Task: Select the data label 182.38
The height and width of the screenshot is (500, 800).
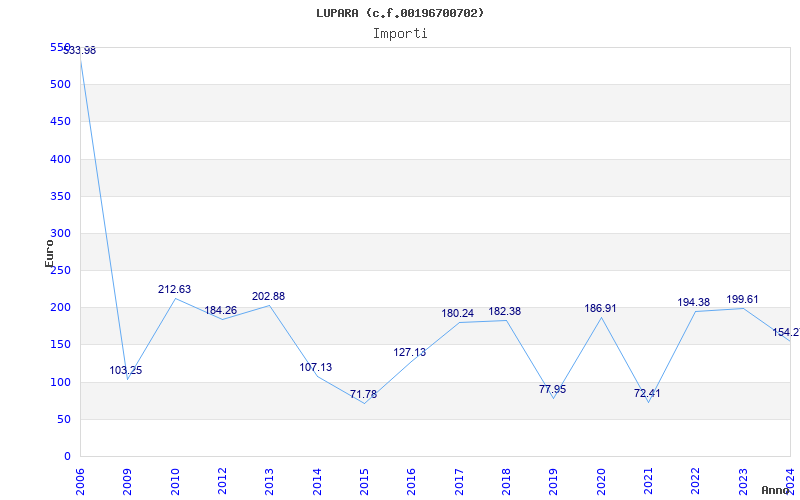Action: click(505, 311)
